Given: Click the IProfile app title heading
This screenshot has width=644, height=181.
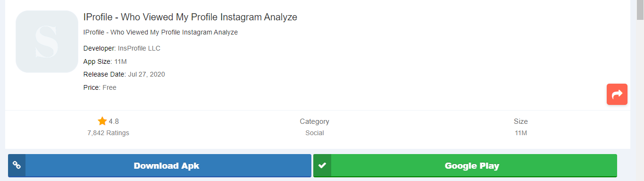Looking at the screenshot, I should tap(190, 17).
